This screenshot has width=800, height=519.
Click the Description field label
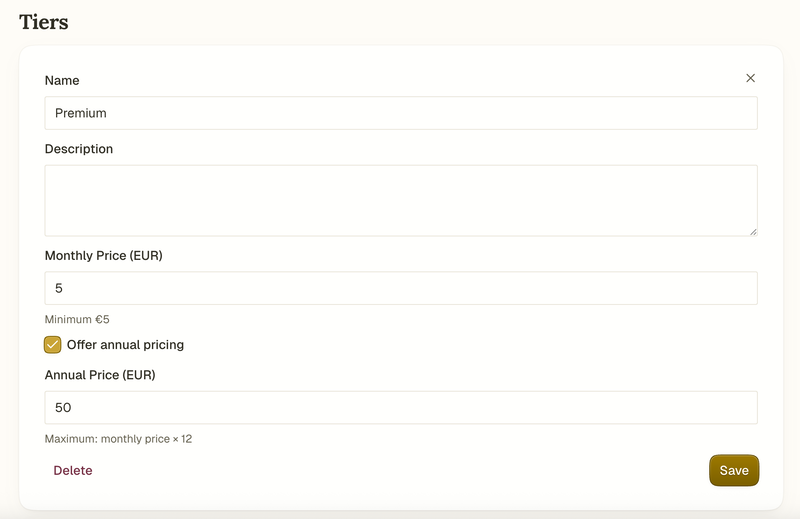(79, 149)
